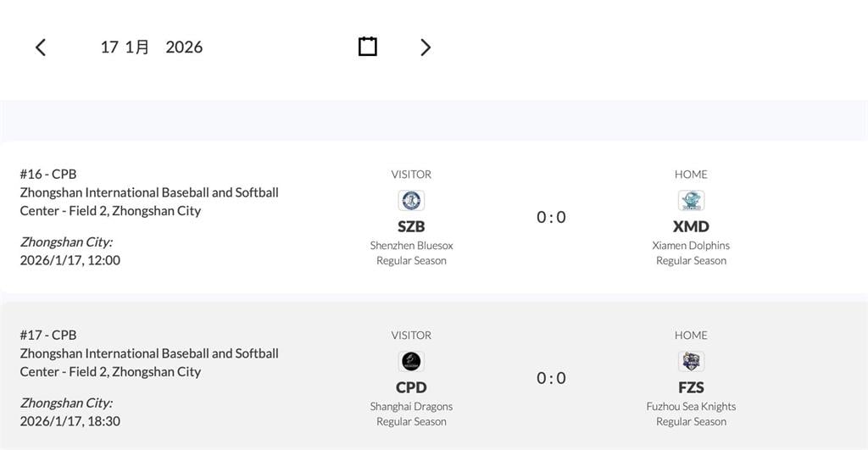Click the Shanghai Dragons team name
Screen dimensions: 868x450
click(411, 407)
